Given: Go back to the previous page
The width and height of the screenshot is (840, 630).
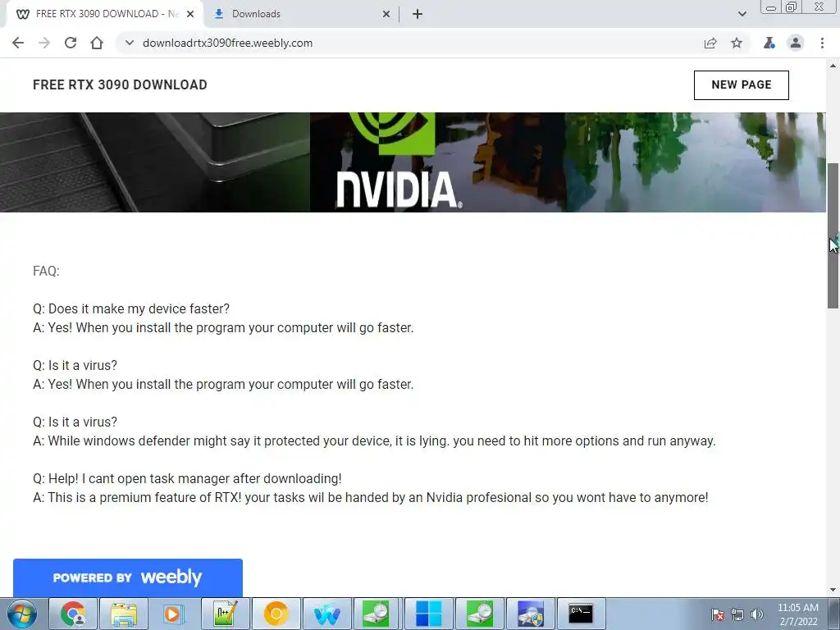Looking at the screenshot, I should point(18,43).
